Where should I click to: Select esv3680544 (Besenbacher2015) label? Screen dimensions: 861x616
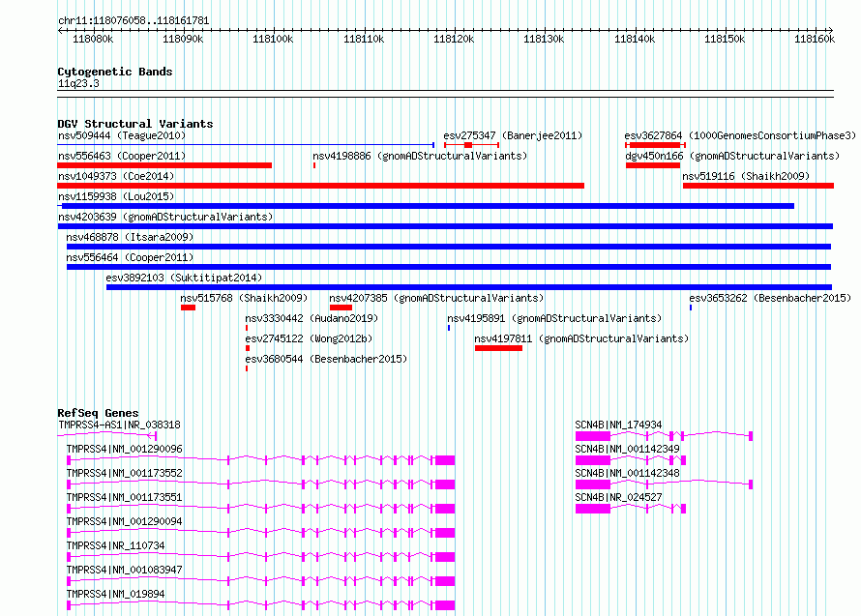pyautogui.click(x=326, y=359)
